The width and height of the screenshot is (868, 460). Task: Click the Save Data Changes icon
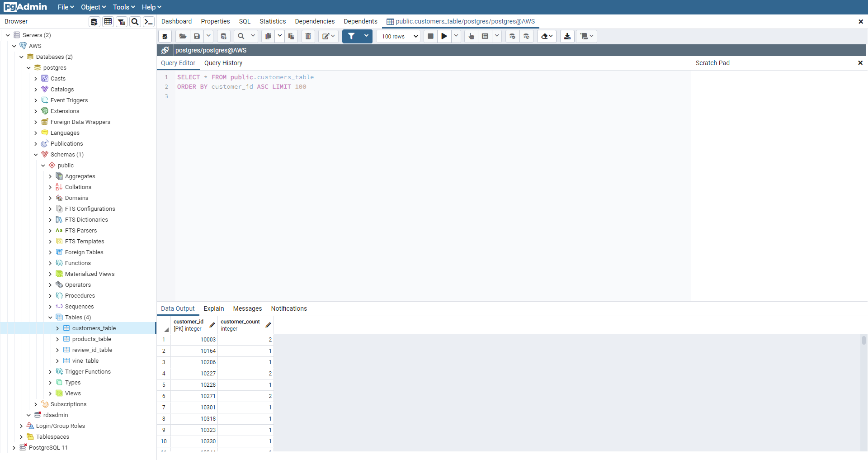click(x=223, y=36)
